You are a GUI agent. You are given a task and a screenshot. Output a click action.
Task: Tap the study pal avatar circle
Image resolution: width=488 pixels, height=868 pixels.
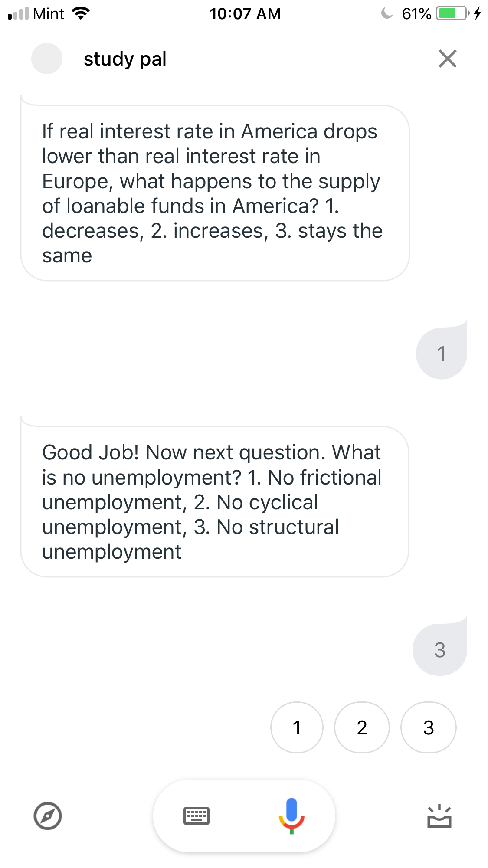coord(47,59)
